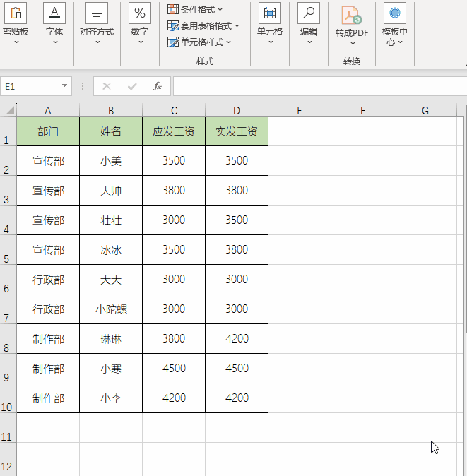
Task: Select the cell containing 小美
Action: point(111,160)
